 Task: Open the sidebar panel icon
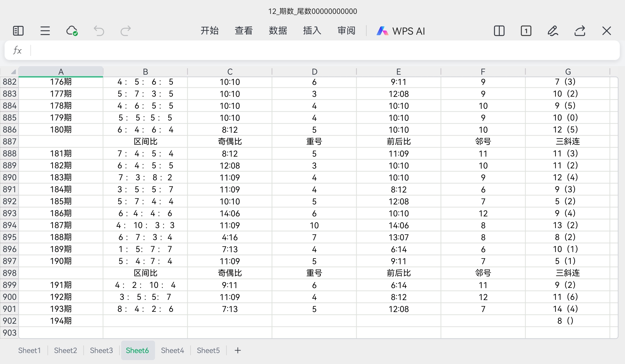click(18, 31)
